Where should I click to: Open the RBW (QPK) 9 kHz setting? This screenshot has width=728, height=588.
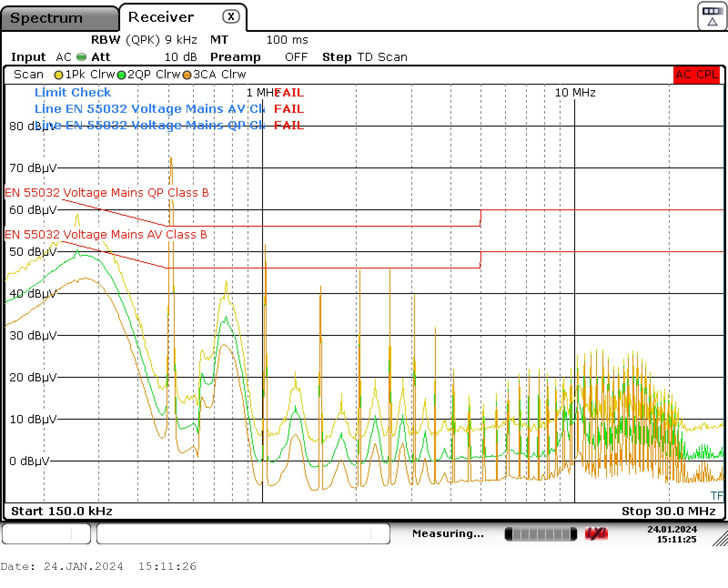pyautogui.click(x=144, y=40)
